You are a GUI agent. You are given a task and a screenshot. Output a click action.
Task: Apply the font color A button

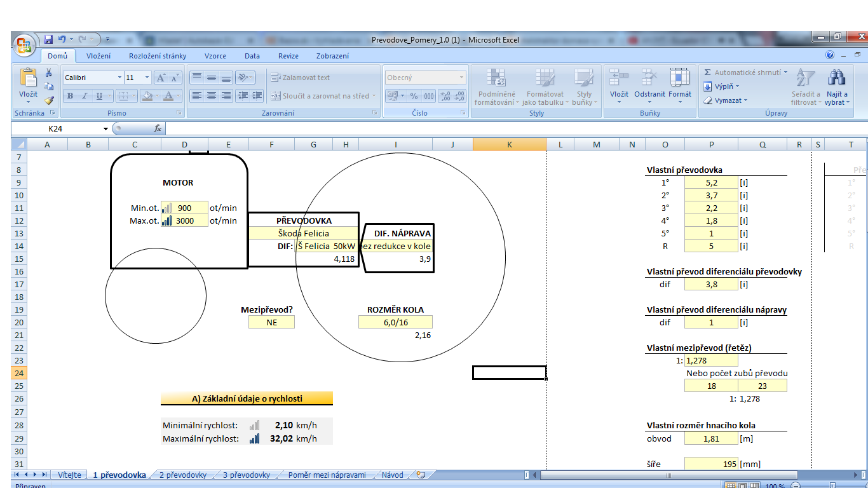pos(168,96)
